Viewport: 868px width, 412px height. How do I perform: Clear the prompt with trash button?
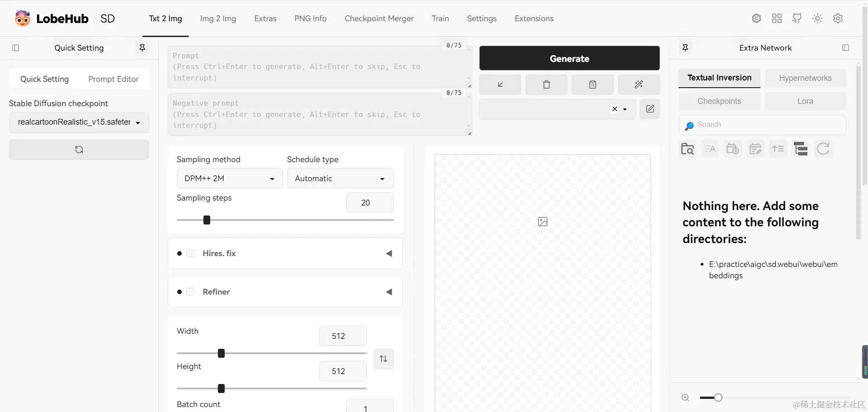(x=547, y=84)
